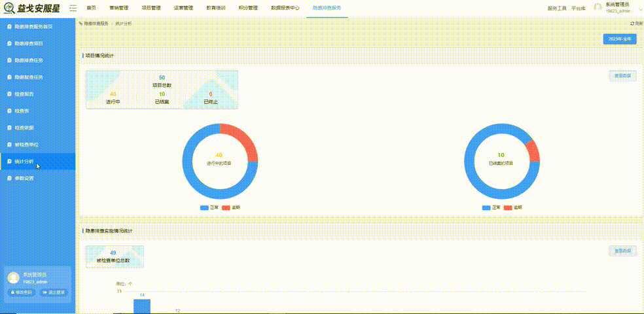Click icon beside 隐患复查任务 in sidebar
The height and width of the screenshot is (314, 644).
tap(9, 77)
